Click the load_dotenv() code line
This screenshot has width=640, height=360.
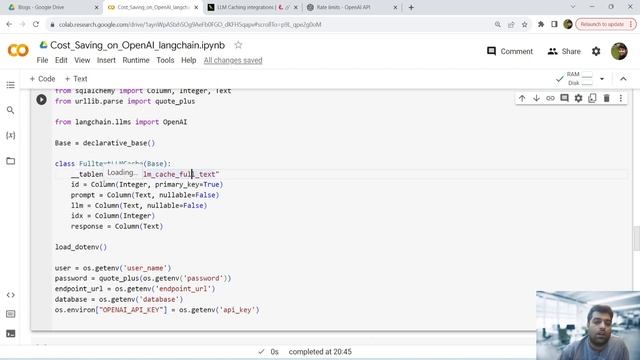pyautogui.click(x=81, y=247)
